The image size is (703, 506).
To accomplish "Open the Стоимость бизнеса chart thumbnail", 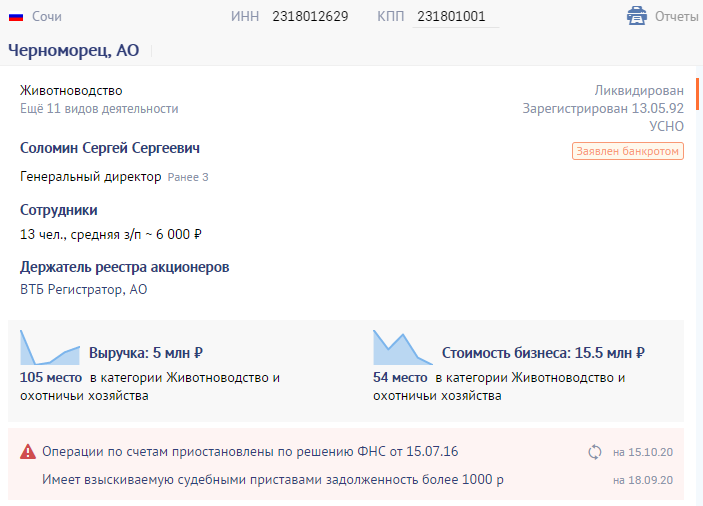I will (x=403, y=347).
